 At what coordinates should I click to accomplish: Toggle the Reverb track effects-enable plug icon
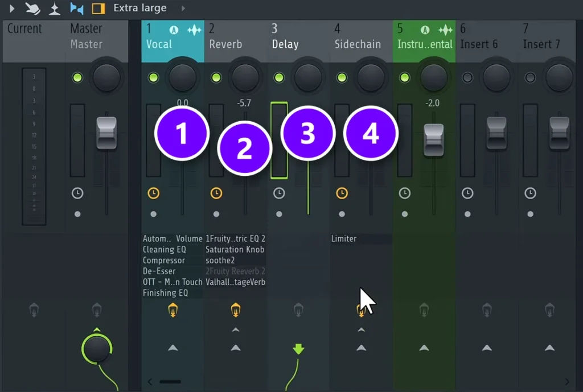point(235,310)
